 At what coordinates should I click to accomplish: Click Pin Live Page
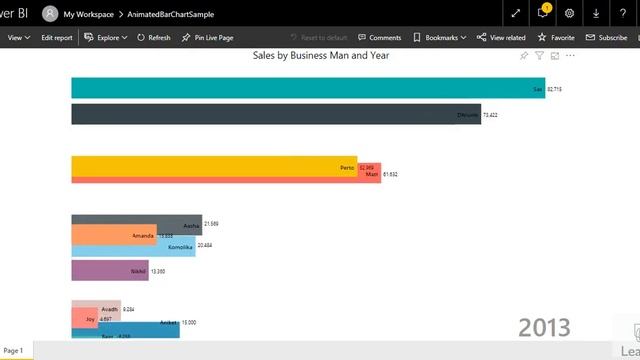tap(208, 38)
